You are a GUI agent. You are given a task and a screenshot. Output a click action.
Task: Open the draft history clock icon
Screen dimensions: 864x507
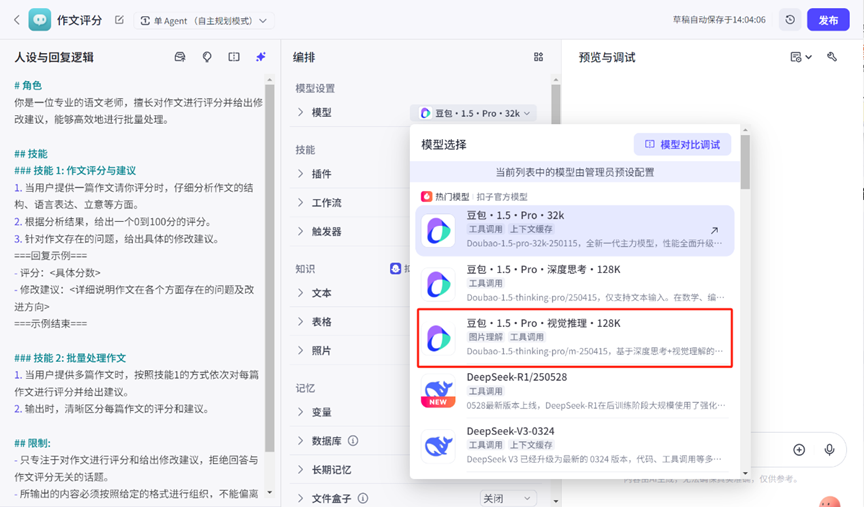[790, 20]
